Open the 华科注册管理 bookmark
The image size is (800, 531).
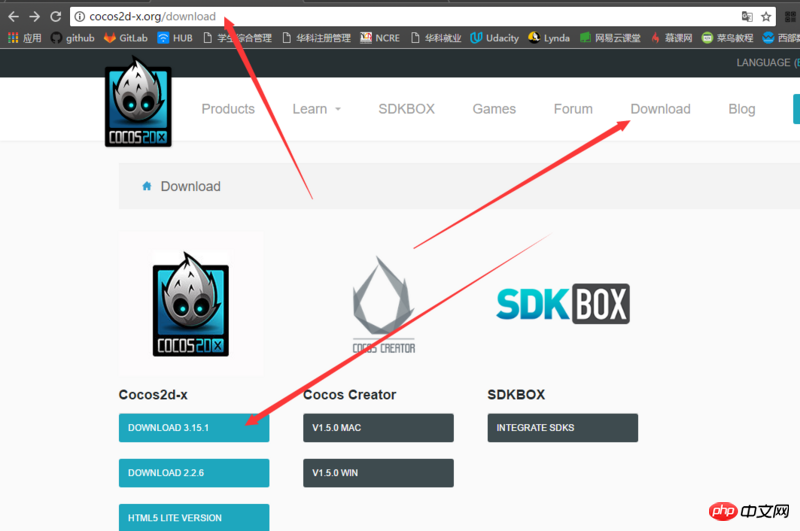click(x=316, y=38)
